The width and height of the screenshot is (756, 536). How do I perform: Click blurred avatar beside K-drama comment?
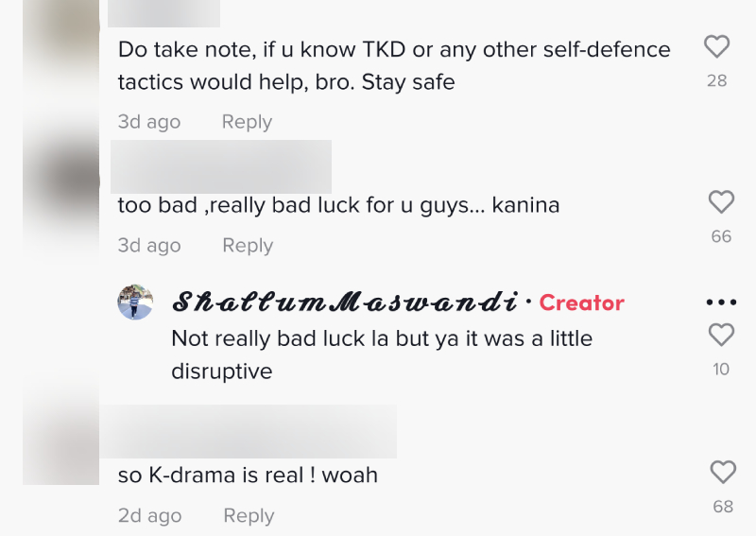[60, 429]
